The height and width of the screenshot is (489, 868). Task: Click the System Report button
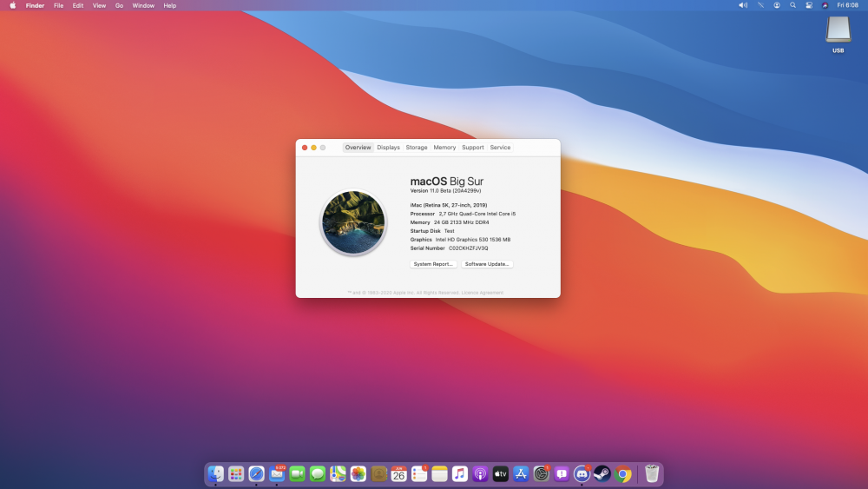tap(433, 264)
